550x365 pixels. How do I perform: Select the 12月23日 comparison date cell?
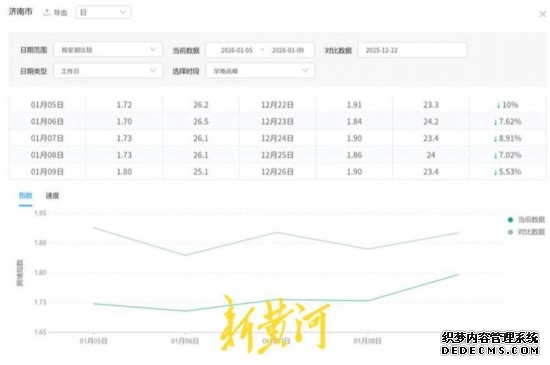[x=277, y=122]
